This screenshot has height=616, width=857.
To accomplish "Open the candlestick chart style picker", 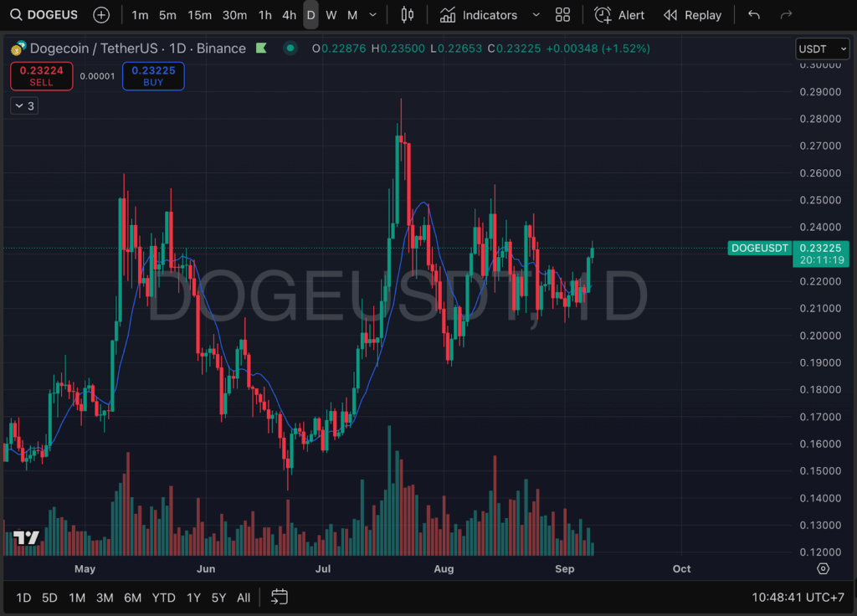I will click(408, 15).
